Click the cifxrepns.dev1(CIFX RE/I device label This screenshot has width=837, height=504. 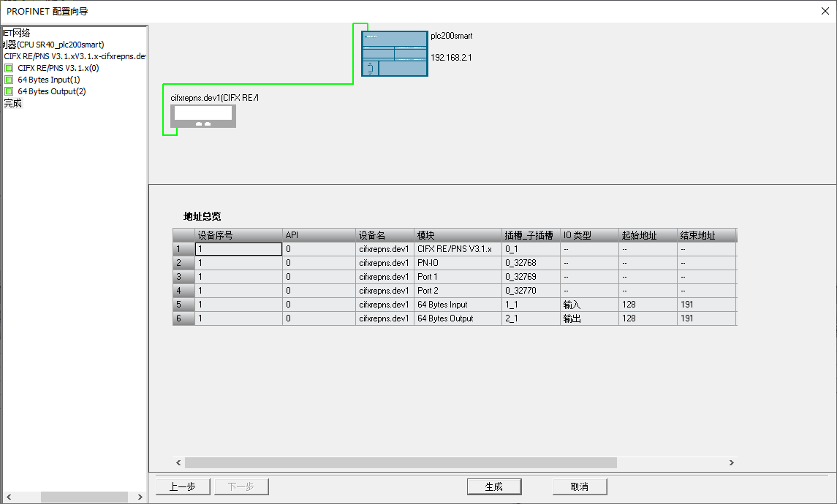coord(215,98)
